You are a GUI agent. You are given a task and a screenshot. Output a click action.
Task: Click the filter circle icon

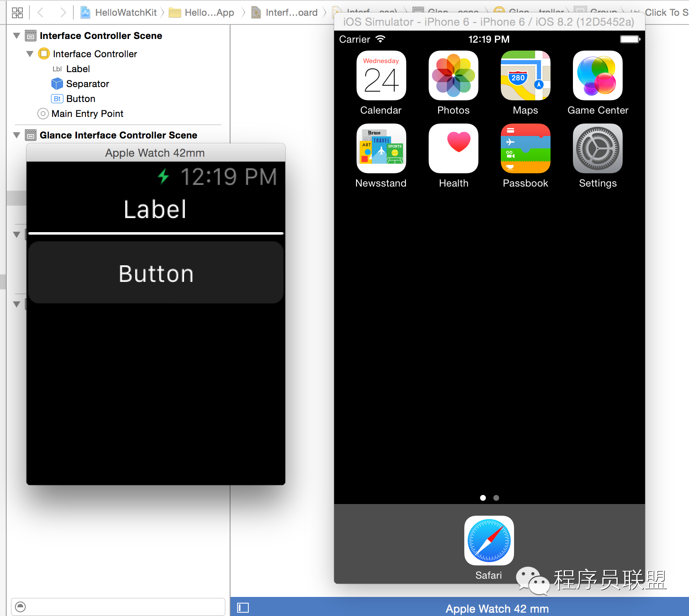20,607
